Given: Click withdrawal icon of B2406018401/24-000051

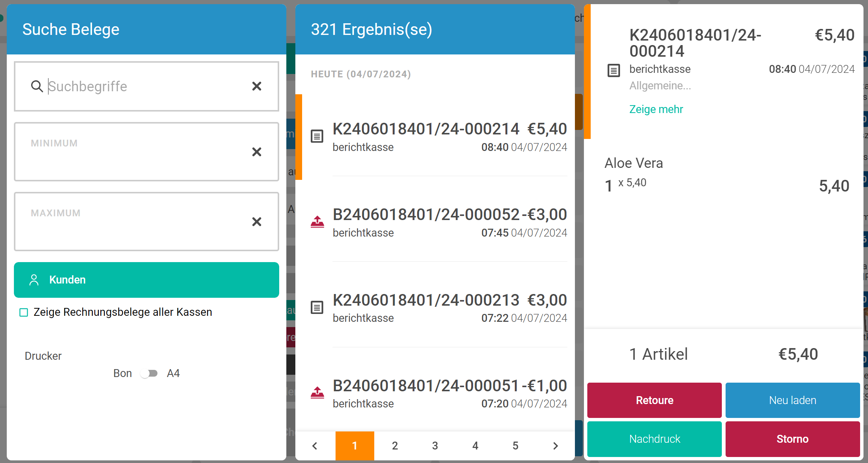Looking at the screenshot, I should point(317,393).
